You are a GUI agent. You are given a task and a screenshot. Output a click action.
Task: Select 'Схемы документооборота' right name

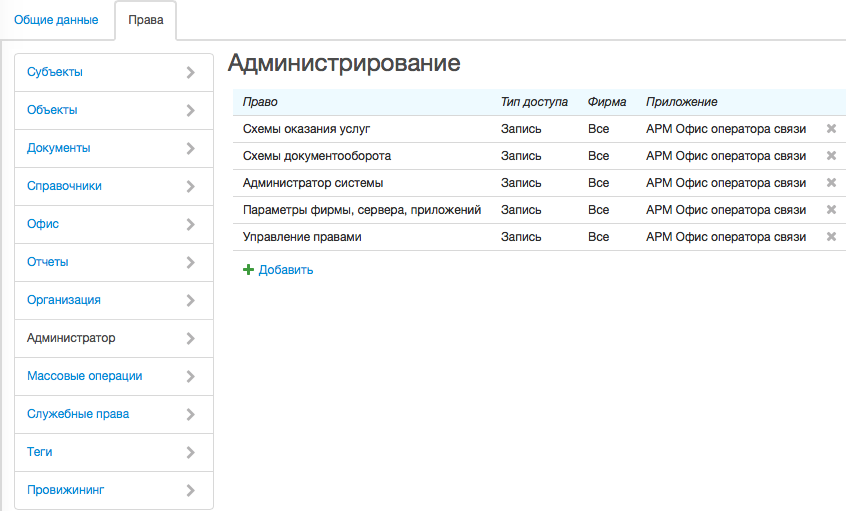(317, 156)
